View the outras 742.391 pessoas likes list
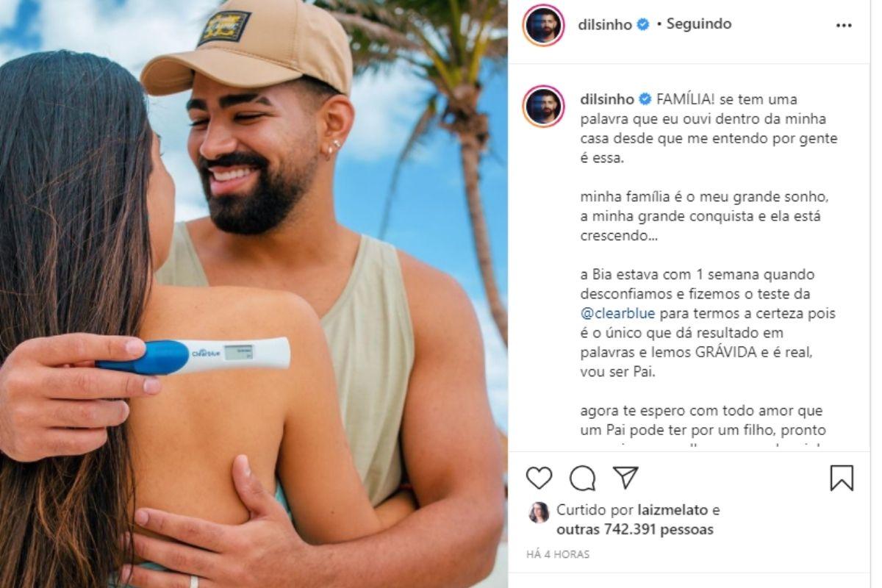The image size is (882, 588). pos(635,529)
